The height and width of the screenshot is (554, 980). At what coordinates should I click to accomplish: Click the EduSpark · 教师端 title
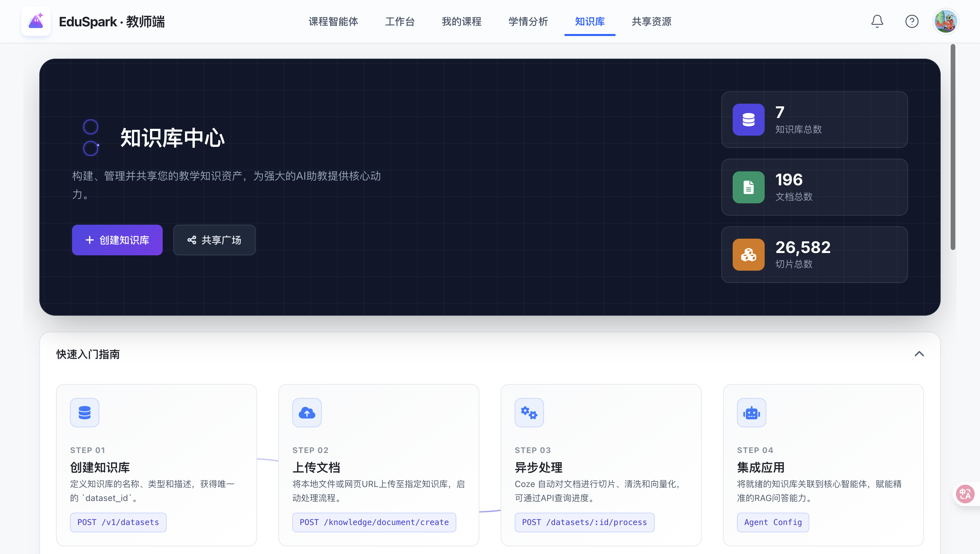[112, 21]
